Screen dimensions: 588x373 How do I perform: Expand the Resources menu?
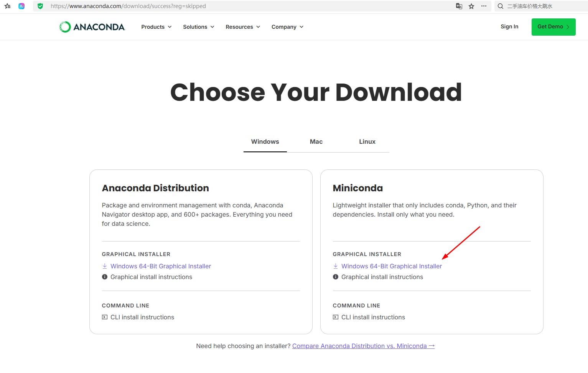(x=243, y=27)
